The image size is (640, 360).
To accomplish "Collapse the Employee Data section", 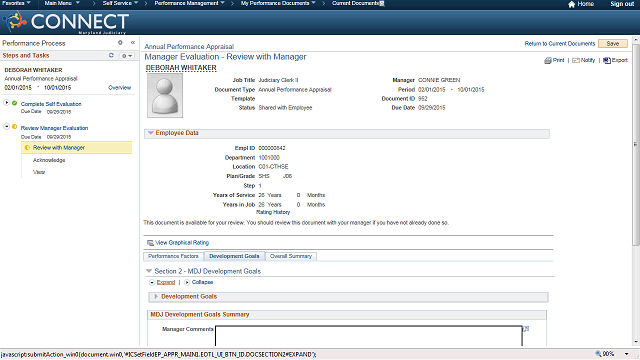I will 151,133.
